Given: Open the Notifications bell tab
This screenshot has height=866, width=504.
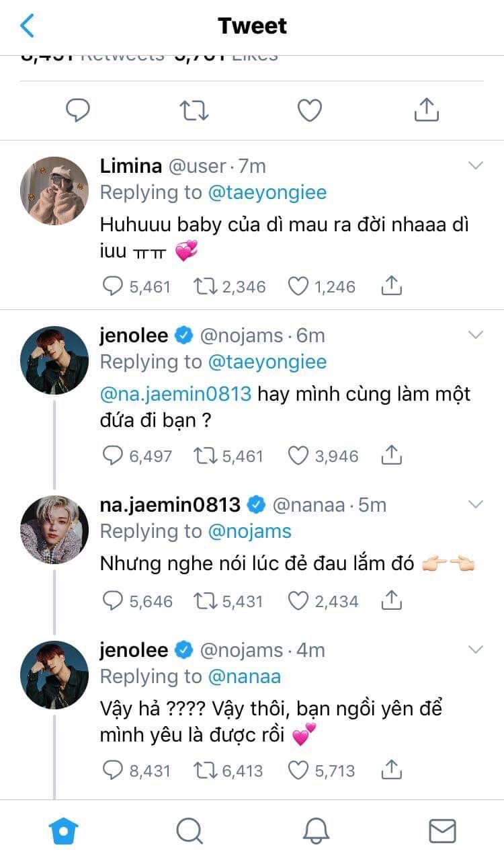Looking at the screenshot, I should 316,831.
